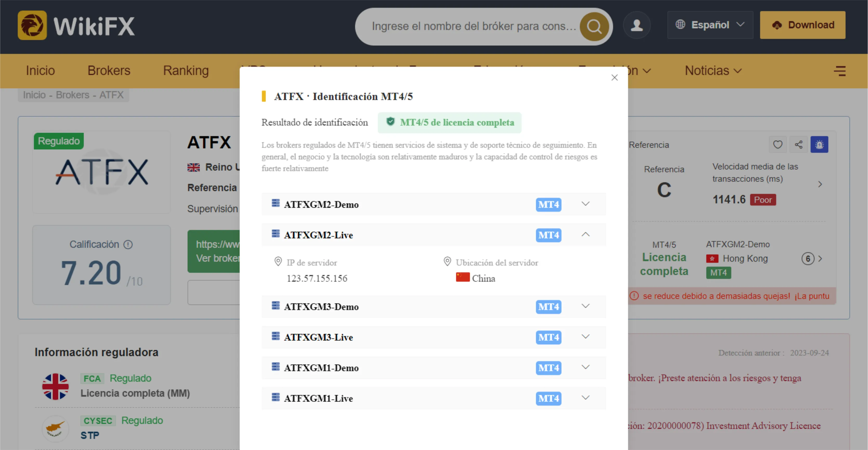Click the CYSEC regulator tag
Image resolution: width=868 pixels, height=450 pixels.
(x=98, y=421)
